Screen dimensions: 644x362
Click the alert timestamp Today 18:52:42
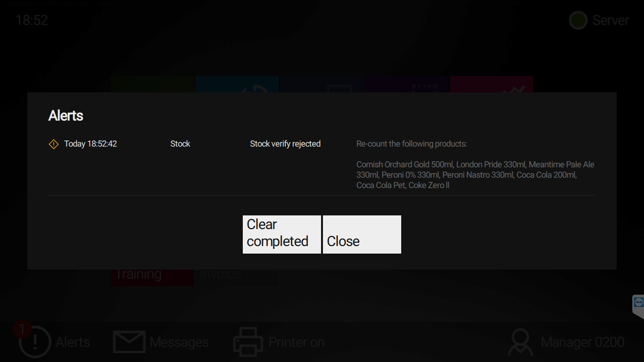click(x=91, y=144)
